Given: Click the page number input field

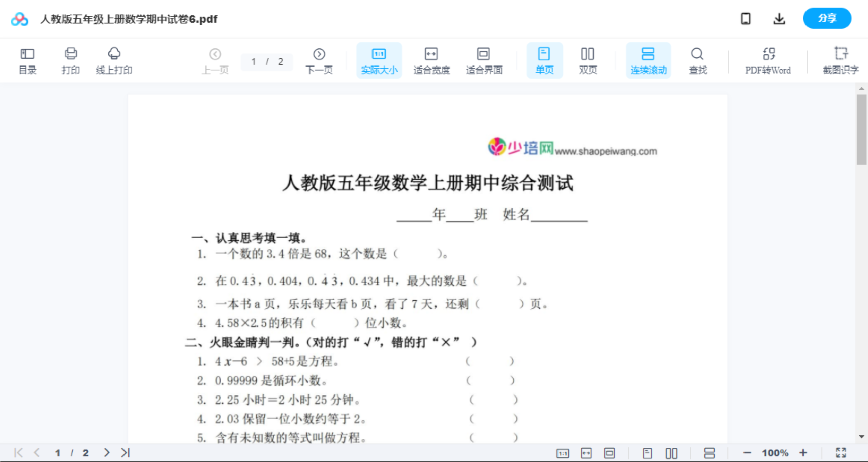Looking at the screenshot, I should [267, 61].
